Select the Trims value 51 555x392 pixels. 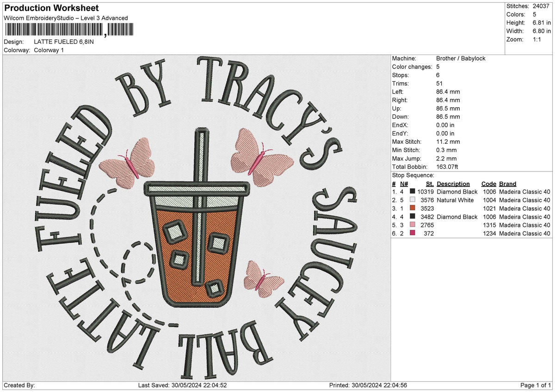point(439,83)
